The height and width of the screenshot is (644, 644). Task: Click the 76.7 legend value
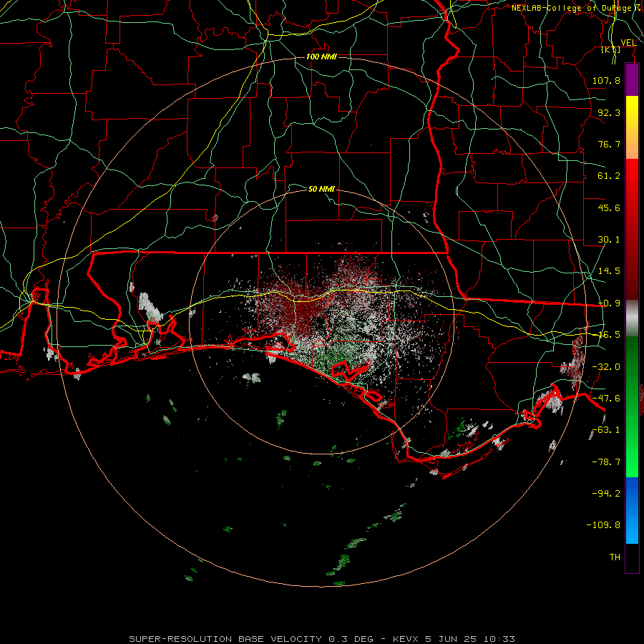tap(609, 144)
